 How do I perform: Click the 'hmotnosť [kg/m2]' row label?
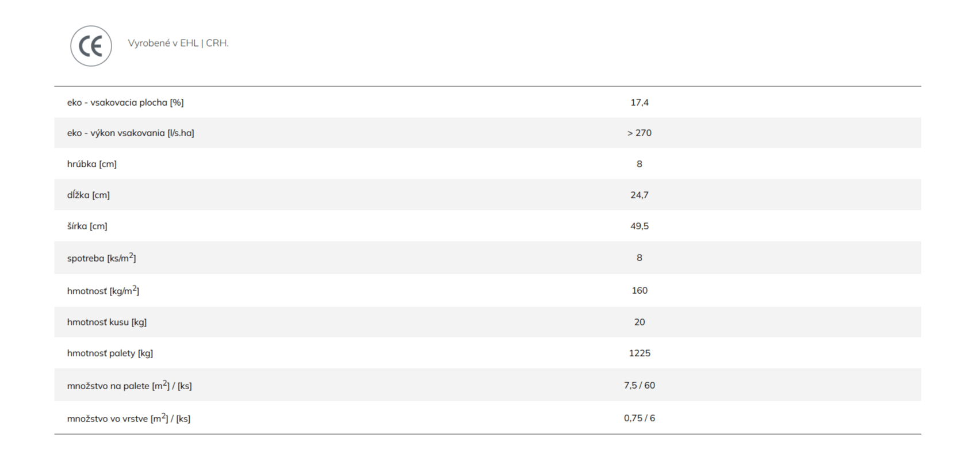[103, 290]
